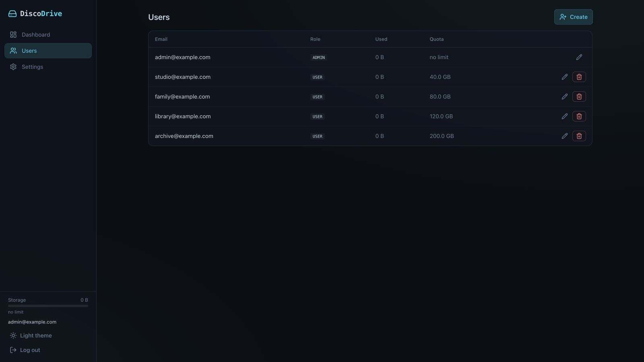This screenshot has height=362, width=644.
Task: Click the 200.0 GB quota value
Action: [x=442, y=136]
